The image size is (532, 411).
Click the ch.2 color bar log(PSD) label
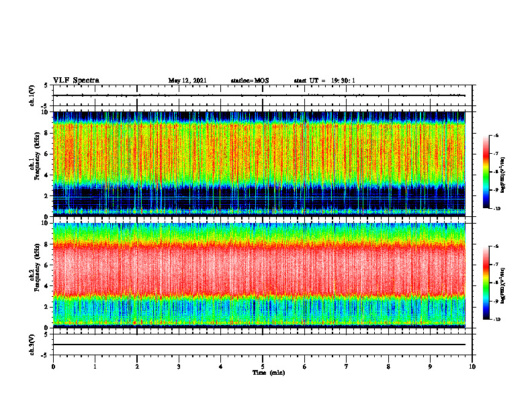click(503, 285)
